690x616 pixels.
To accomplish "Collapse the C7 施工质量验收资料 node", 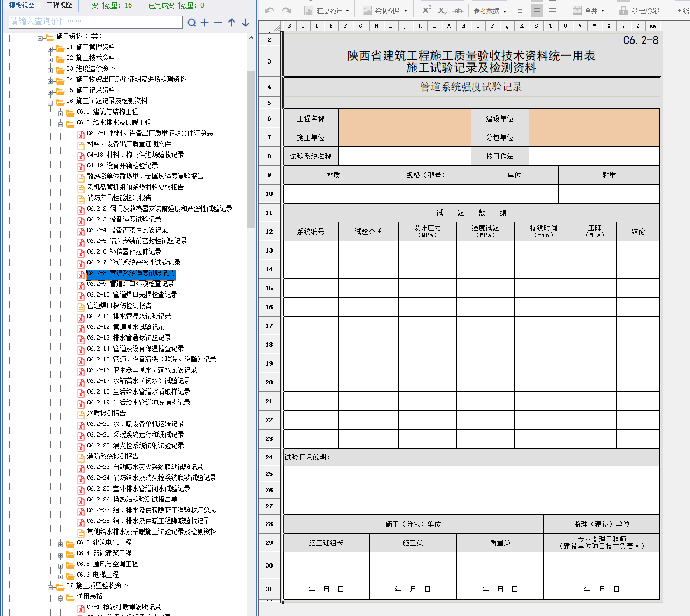I will coord(50,587).
